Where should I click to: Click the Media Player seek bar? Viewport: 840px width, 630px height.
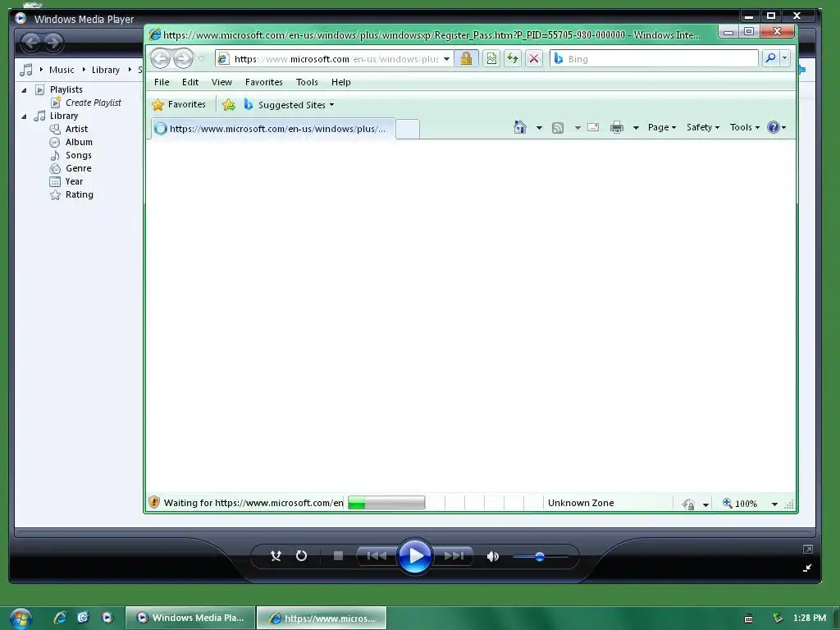point(414,532)
